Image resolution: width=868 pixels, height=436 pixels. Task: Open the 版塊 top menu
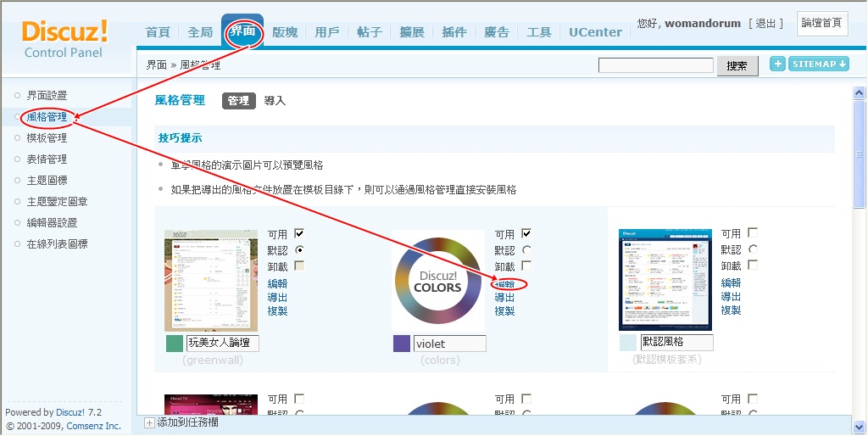coord(285,32)
